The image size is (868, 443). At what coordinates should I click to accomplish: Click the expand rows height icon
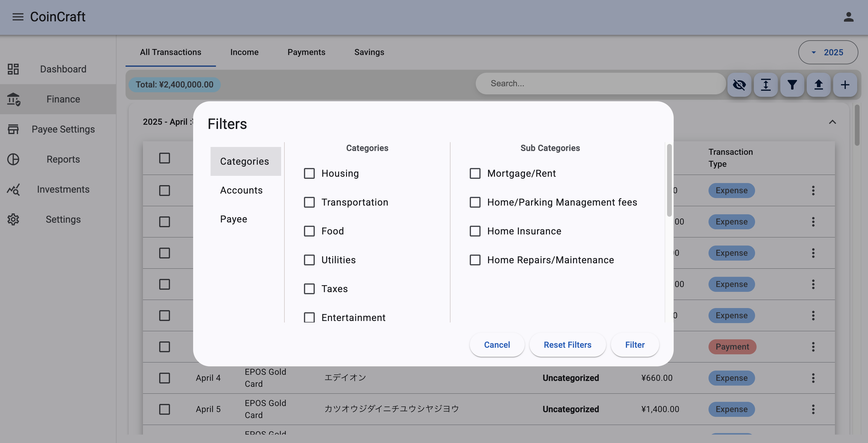point(766,85)
